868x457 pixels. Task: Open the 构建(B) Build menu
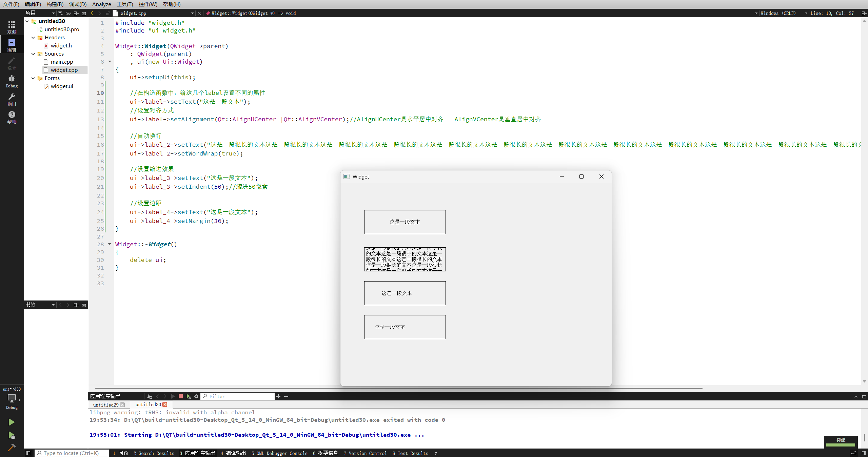[55, 4]
